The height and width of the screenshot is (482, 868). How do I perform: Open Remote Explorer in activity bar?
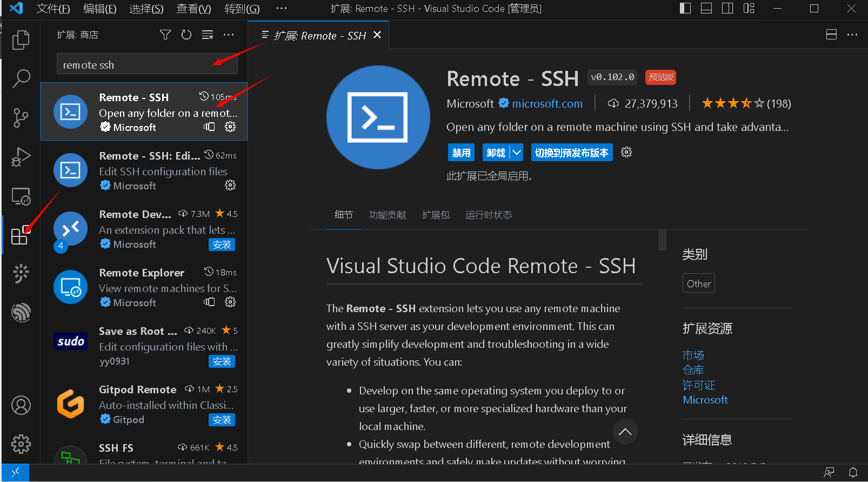coord(21,196)
